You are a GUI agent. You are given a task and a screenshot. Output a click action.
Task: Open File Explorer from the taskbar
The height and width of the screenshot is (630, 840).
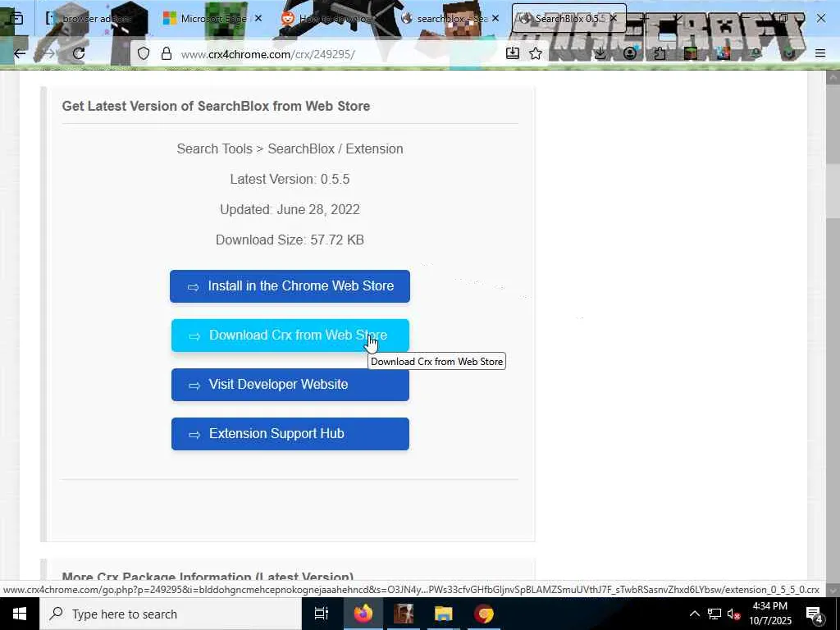pyautogui.click(x=444, y=614)
